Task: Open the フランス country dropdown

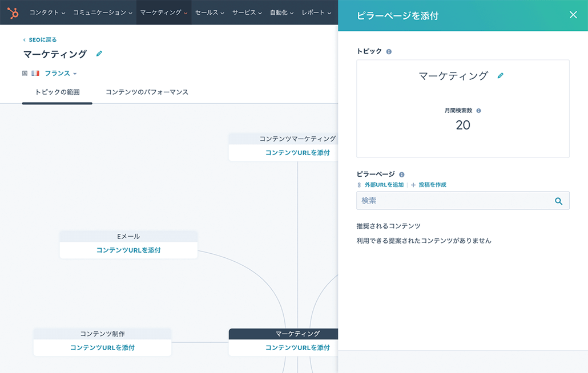Action: coord(61,74)
